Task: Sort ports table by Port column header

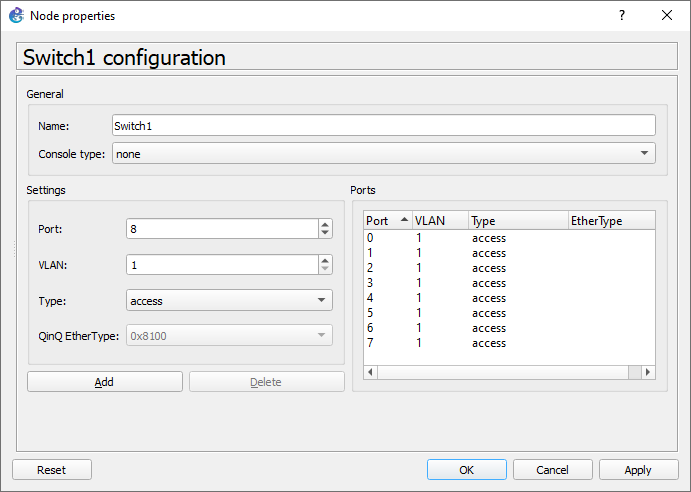Action: point(388,220)
